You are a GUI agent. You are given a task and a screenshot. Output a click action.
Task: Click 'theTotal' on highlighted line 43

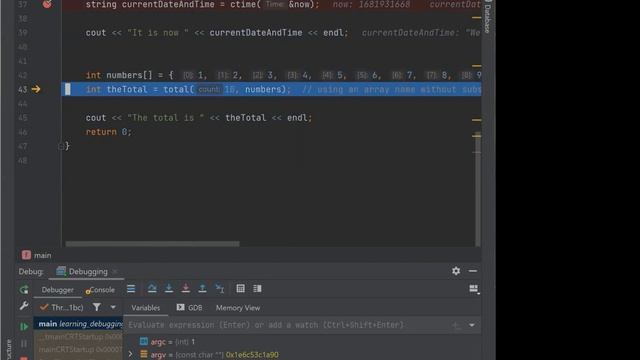point(127,89)
